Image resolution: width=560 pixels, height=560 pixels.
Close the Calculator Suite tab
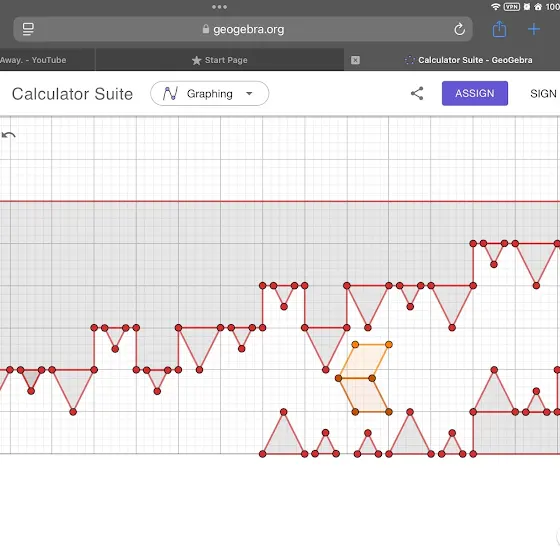(x=355, y=60)
